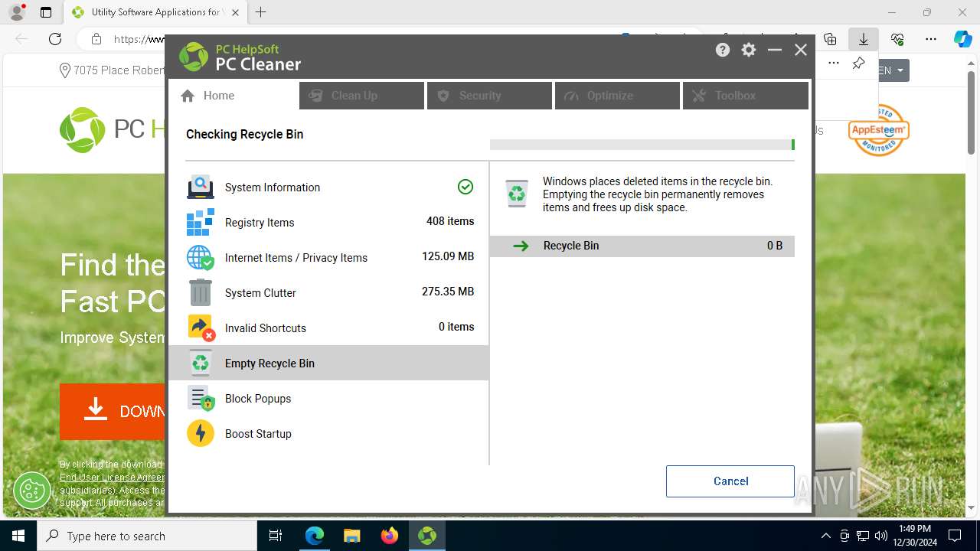Click green checkmark beside System Information

coord(465,187)
